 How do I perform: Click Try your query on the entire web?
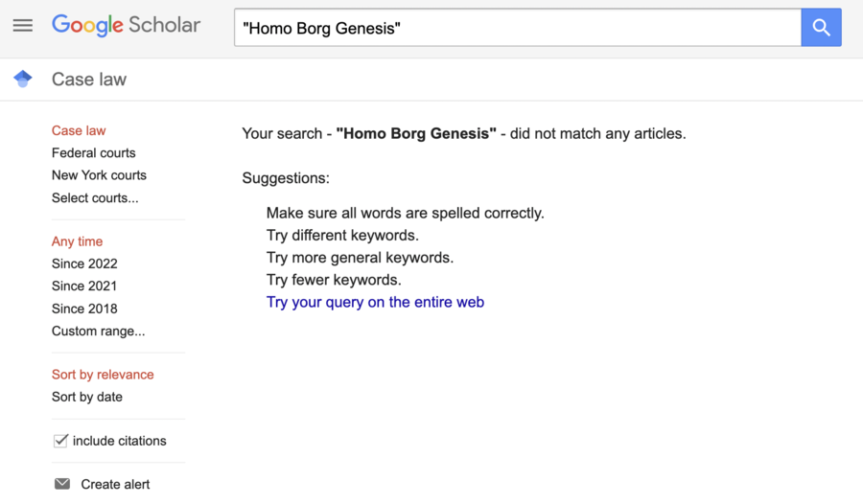click(x=375, y=302)
